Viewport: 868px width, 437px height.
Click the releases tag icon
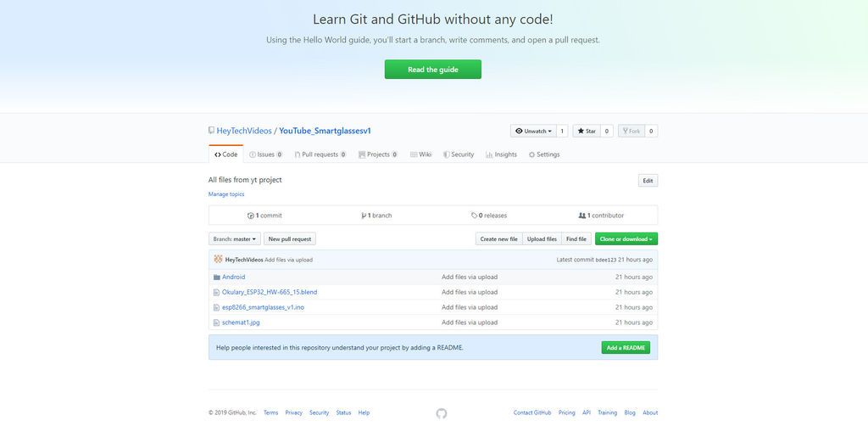pos(475,216)
